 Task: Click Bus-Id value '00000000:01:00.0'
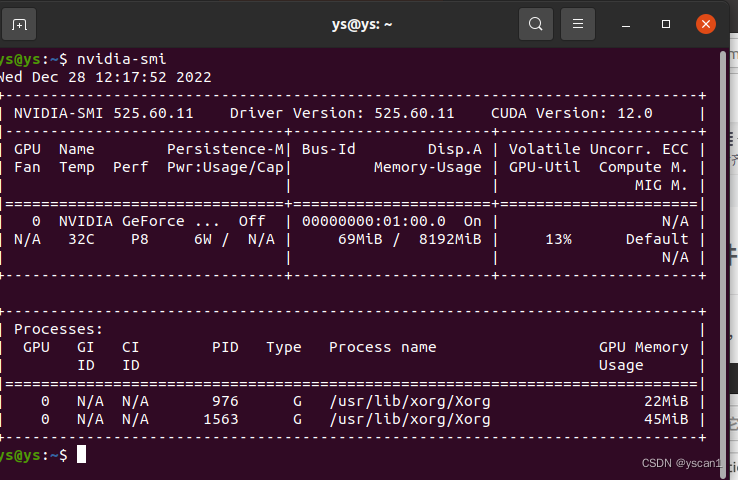point(374,221)
